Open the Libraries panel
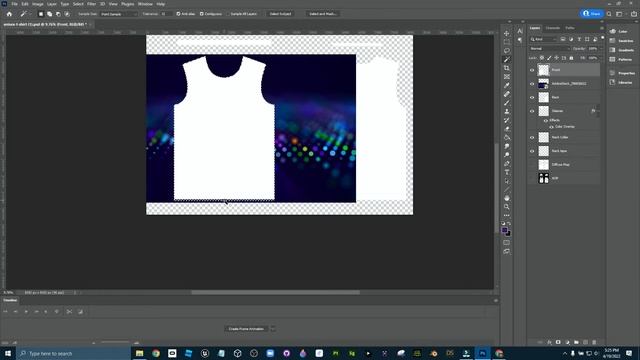Image resolution: width=640 pixels, height=360 pixels. pyautogui.click(x=622, y=82)
